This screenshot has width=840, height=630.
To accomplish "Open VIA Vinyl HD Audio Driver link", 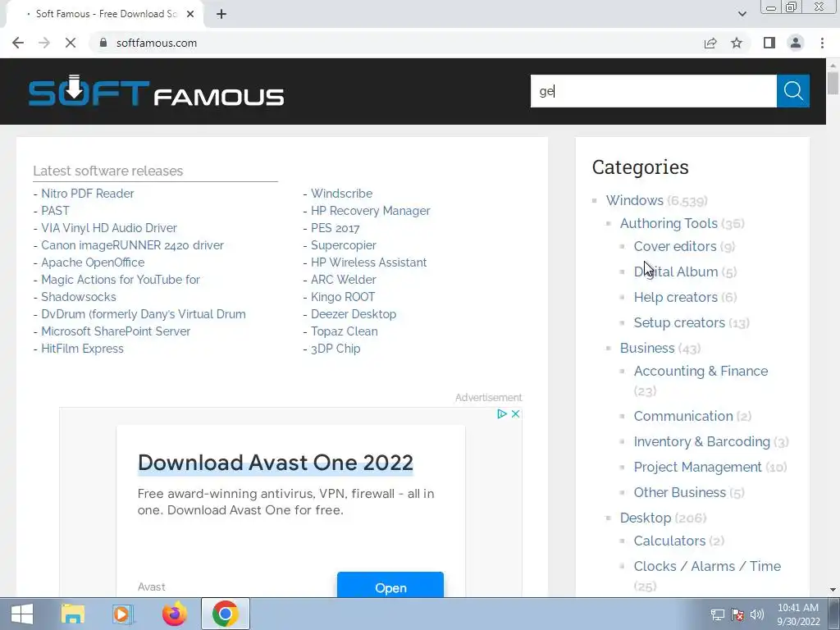I will (109, 228).
